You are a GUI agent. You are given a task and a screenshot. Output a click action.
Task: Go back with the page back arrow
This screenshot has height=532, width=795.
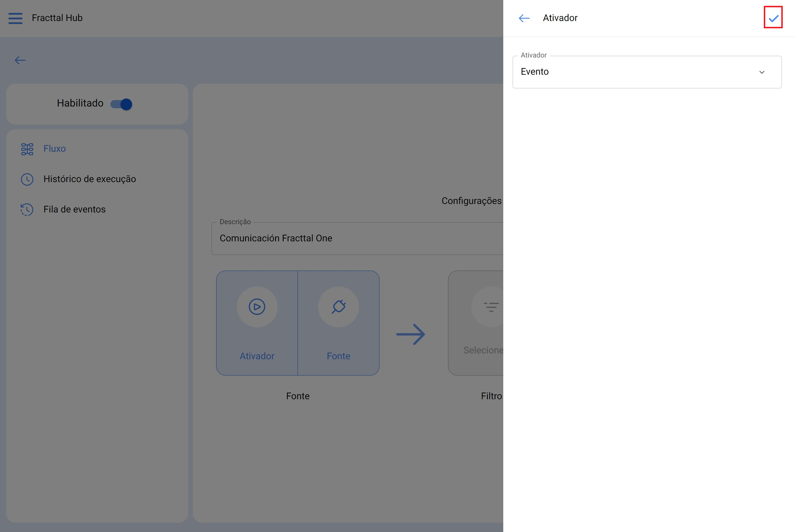tap(20, 60)
